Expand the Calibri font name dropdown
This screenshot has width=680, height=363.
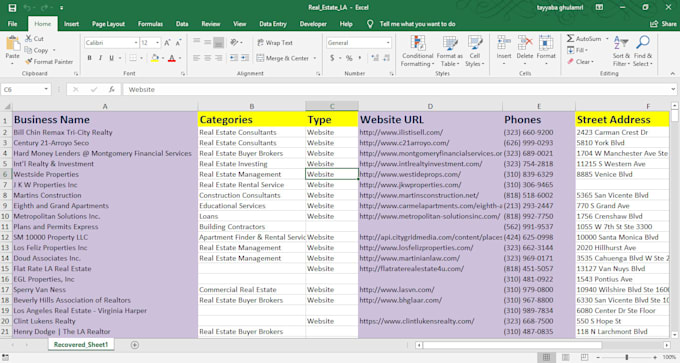pos(136,43)
